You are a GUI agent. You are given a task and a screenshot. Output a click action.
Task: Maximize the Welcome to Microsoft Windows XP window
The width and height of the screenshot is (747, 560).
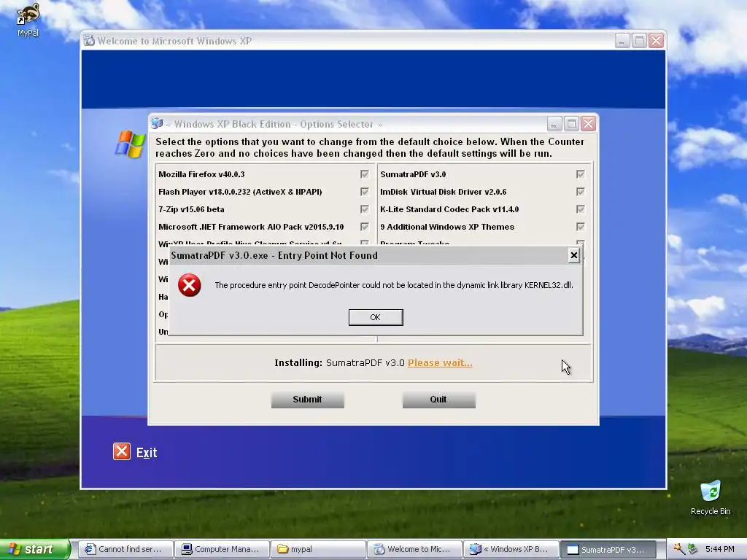pos(639,41)
